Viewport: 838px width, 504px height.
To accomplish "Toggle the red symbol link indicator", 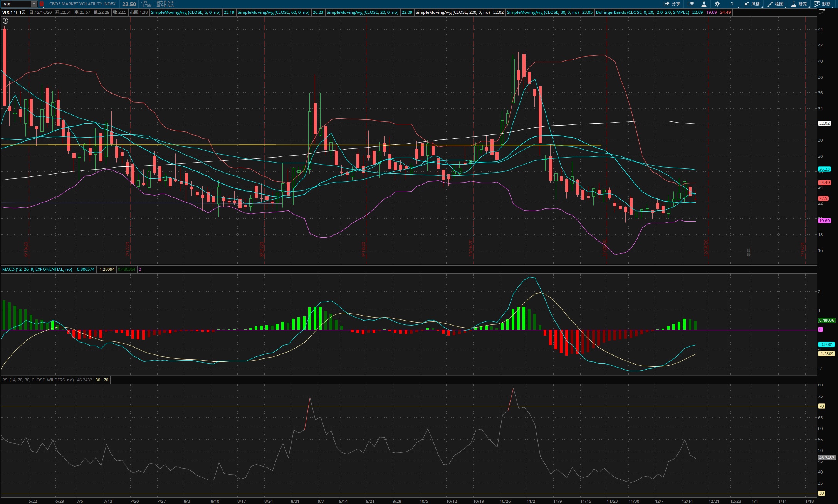I will coord(41,4).
